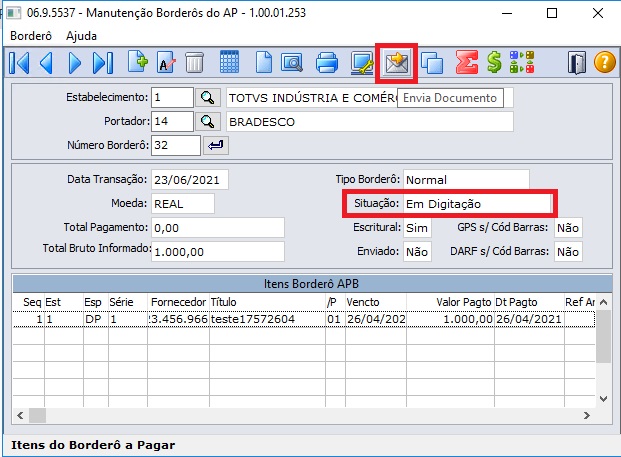Open the blue grid calendar icon
The width and height of the screenshot is (621, 457).
click(229, 62)
